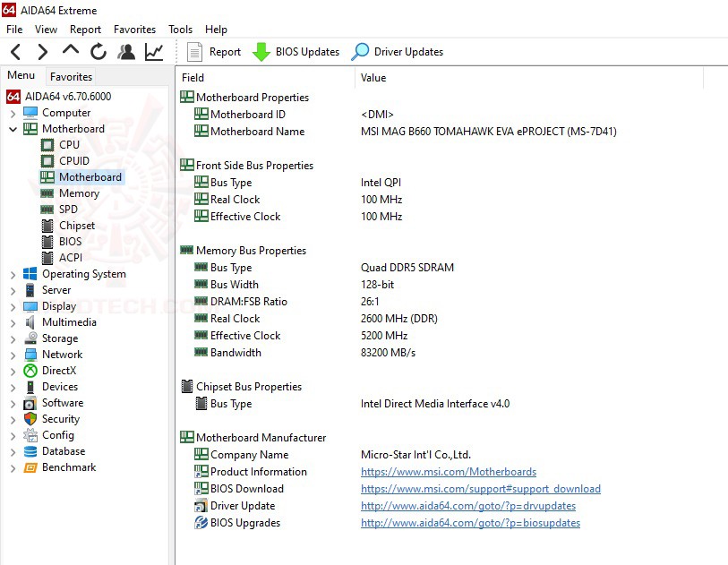Go back with the left arrow icon
The image size is (728, 565).
(15, 52)
